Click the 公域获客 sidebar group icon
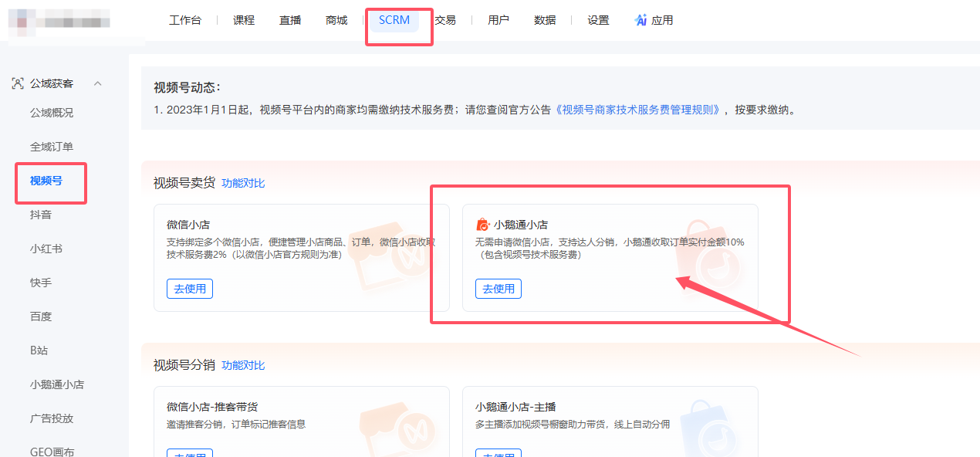The width and height of the screenshot is (980, 457). tap(18, 83)
